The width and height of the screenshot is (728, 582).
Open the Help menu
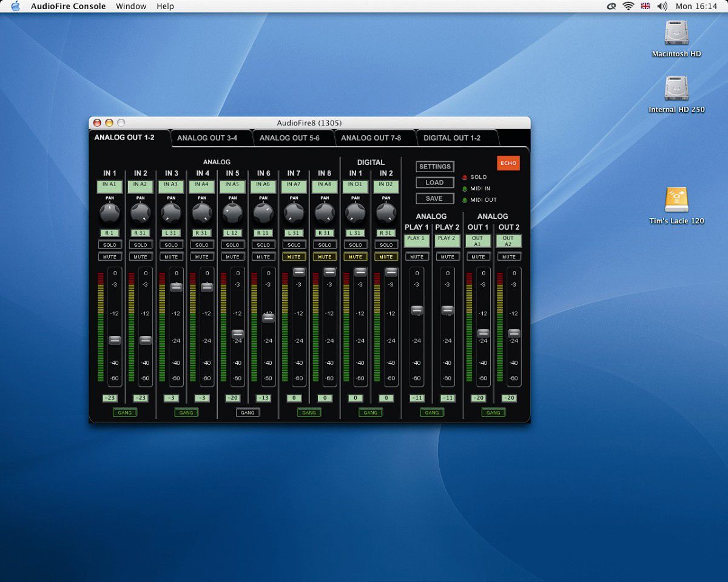(165, 6)
